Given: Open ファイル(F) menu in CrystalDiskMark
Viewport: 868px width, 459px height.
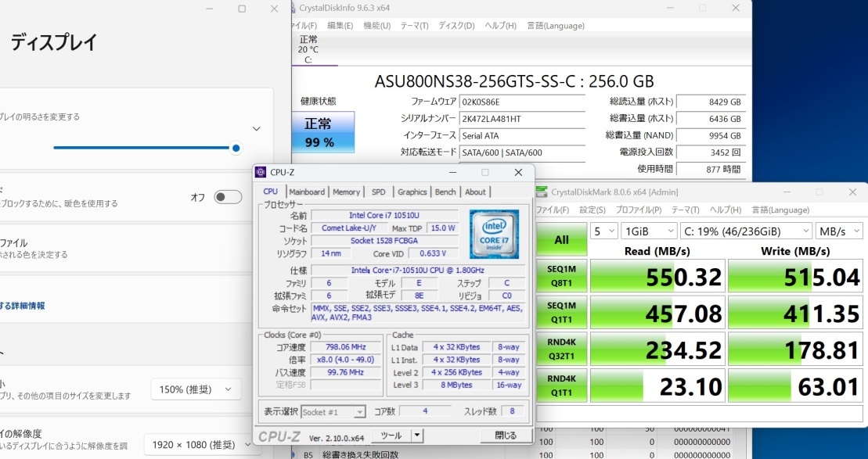Looking at the screenshot, I should 552,210.
